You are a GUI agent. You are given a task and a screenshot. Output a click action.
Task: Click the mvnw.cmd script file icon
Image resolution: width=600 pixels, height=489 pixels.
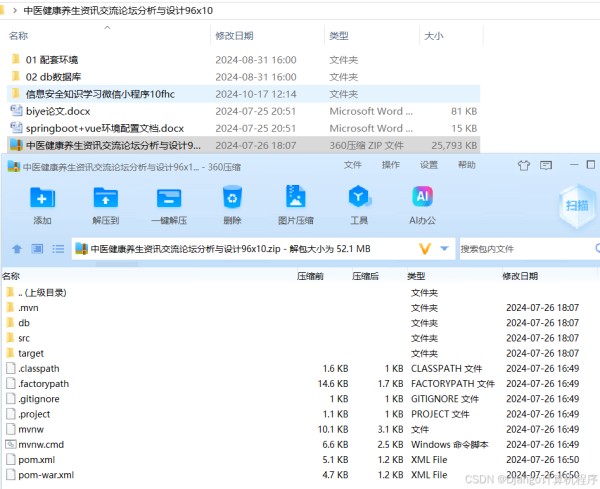pos(10,444)
